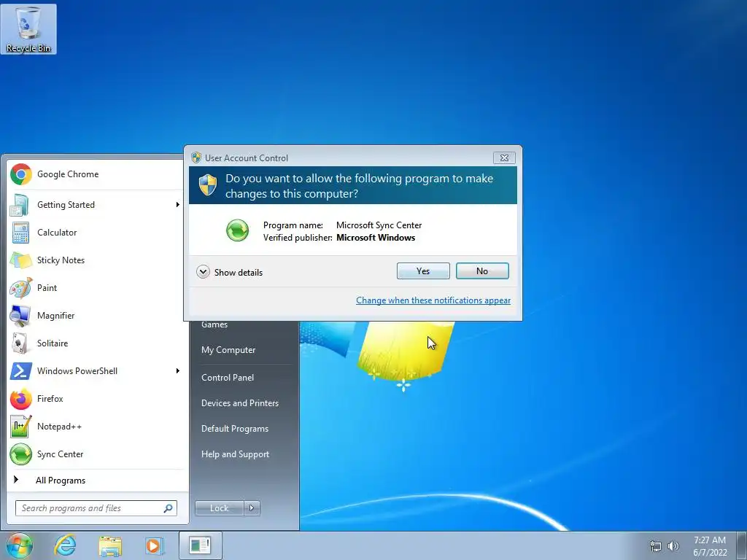Open the Recycle Bin desktop icon

28,29
